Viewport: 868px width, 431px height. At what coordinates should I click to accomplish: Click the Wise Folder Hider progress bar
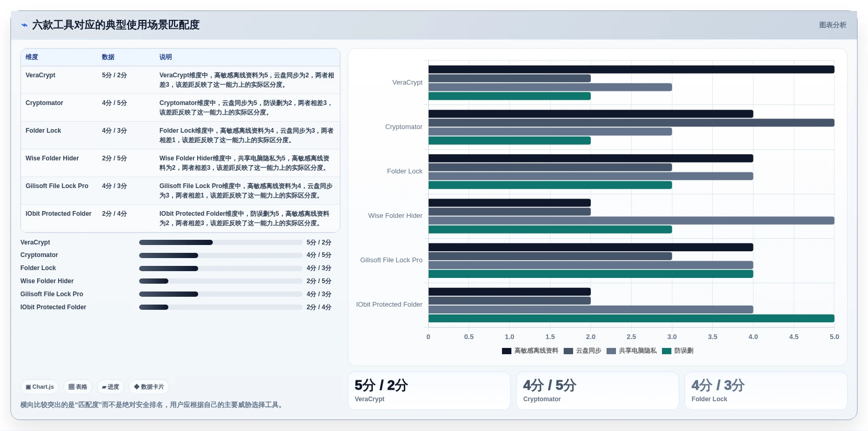(x=221, y=281)
